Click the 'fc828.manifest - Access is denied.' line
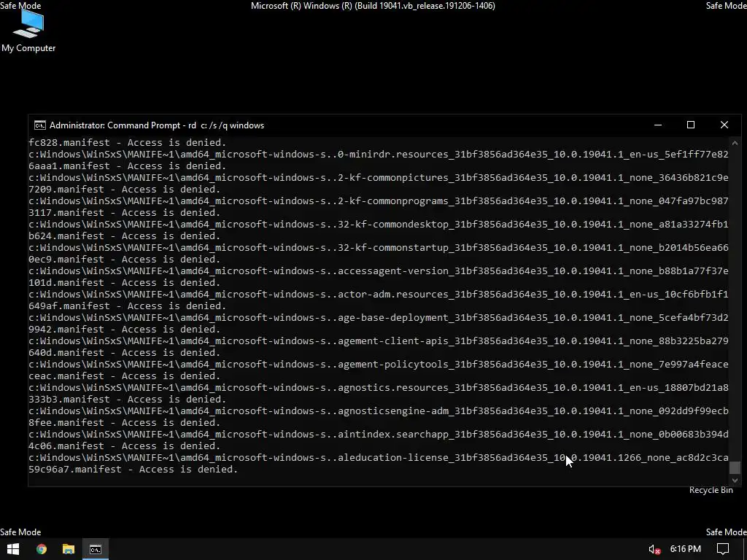This screenshot has height=560, width=747. (x=127, y=142)
